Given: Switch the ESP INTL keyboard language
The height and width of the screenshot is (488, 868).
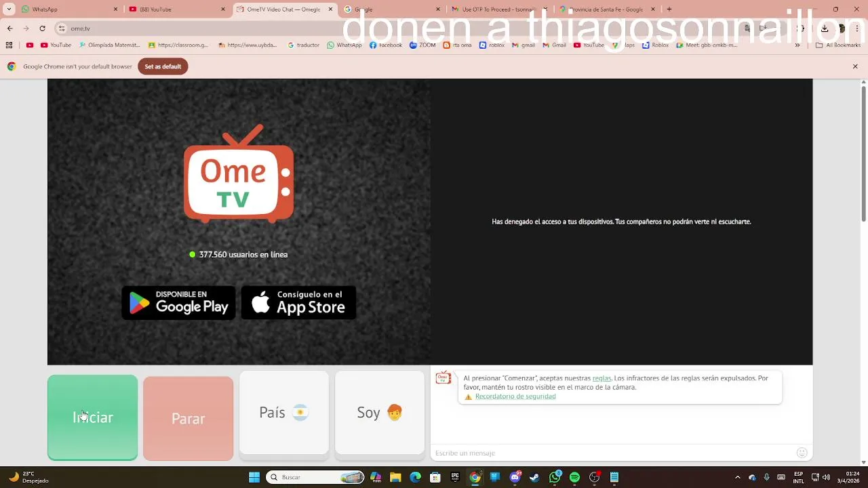Looking at the screenshot, I should point(799,477).
